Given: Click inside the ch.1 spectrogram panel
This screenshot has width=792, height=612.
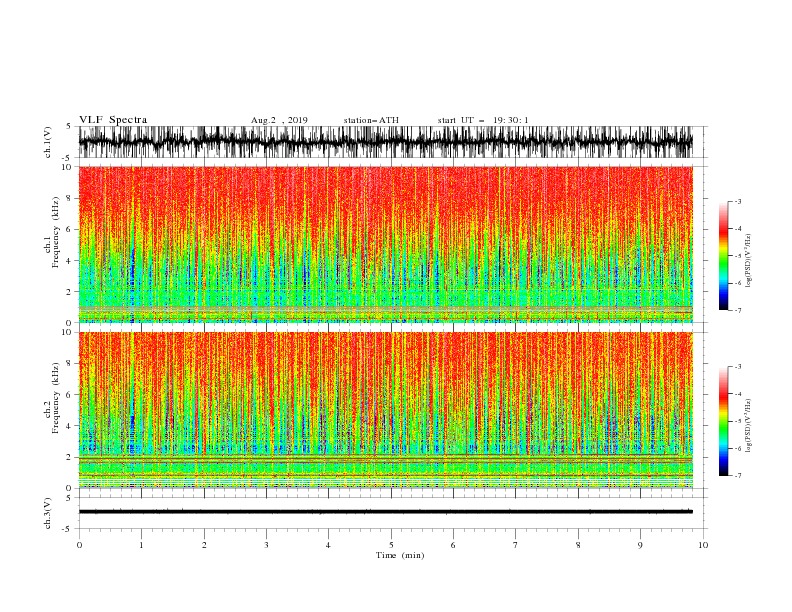Looking at the screenshot, I should coord(385,244).
